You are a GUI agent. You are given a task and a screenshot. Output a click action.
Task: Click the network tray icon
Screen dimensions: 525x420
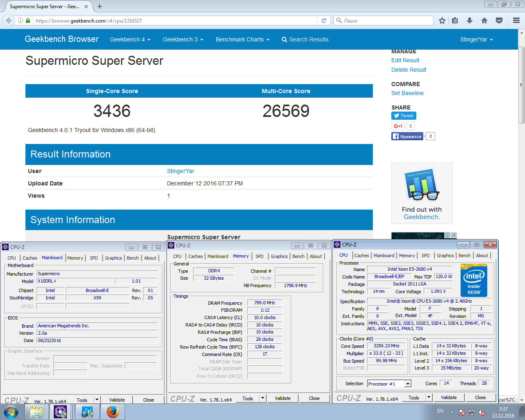pos(472,412)
